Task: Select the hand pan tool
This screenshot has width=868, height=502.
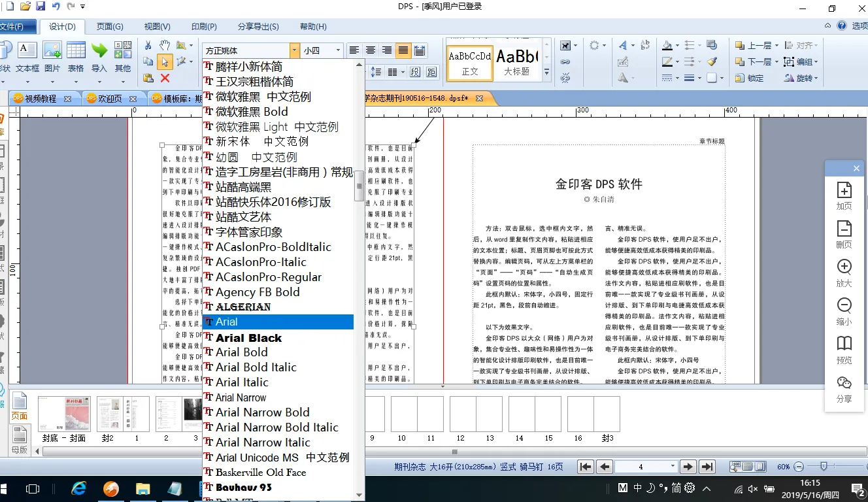Action: pyautogui.click(x=165, y=46)
